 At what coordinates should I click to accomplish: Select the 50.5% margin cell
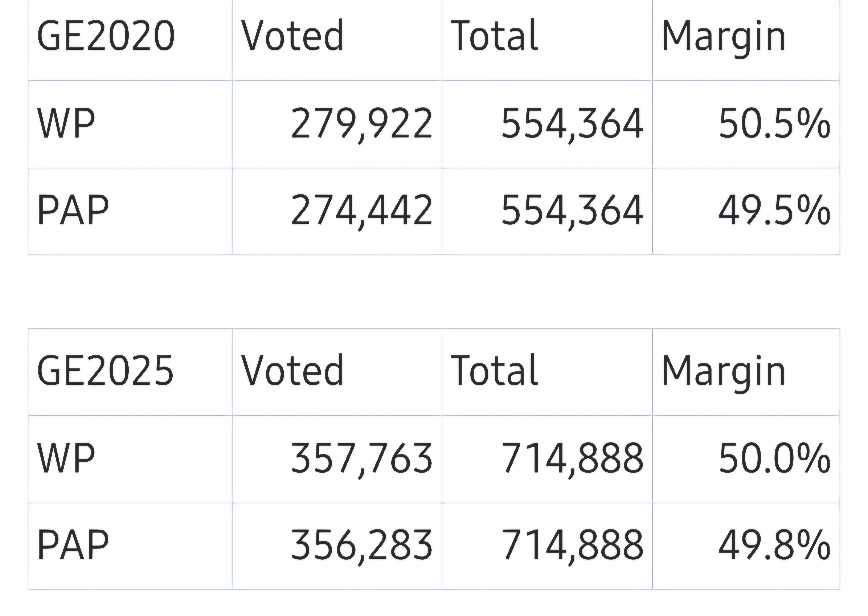(774, 123)
